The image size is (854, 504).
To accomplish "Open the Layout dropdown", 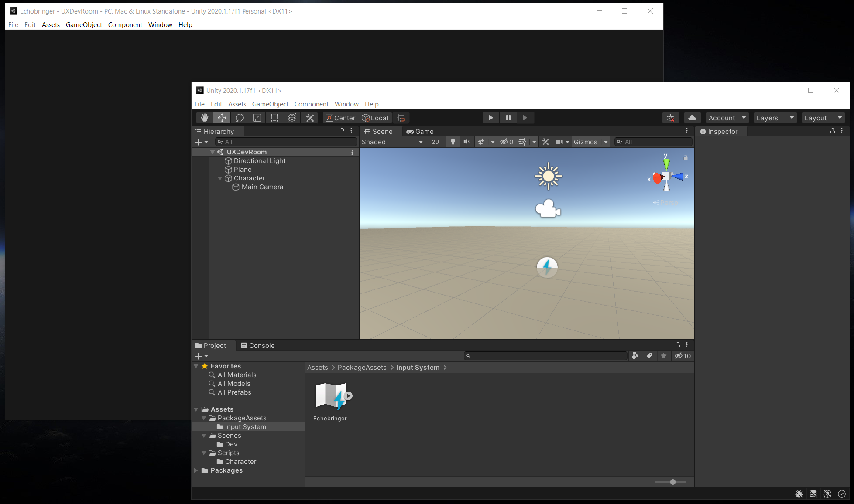I will click(x=823, y=118).
